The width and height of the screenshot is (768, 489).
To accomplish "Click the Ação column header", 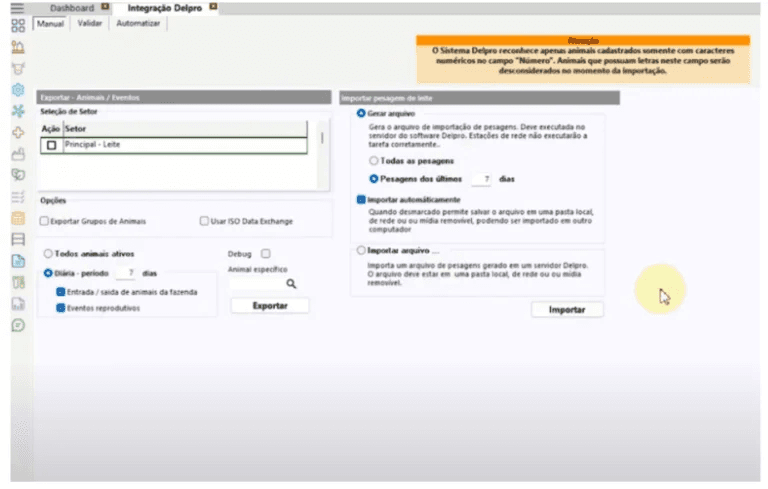I will click(51, 129).
